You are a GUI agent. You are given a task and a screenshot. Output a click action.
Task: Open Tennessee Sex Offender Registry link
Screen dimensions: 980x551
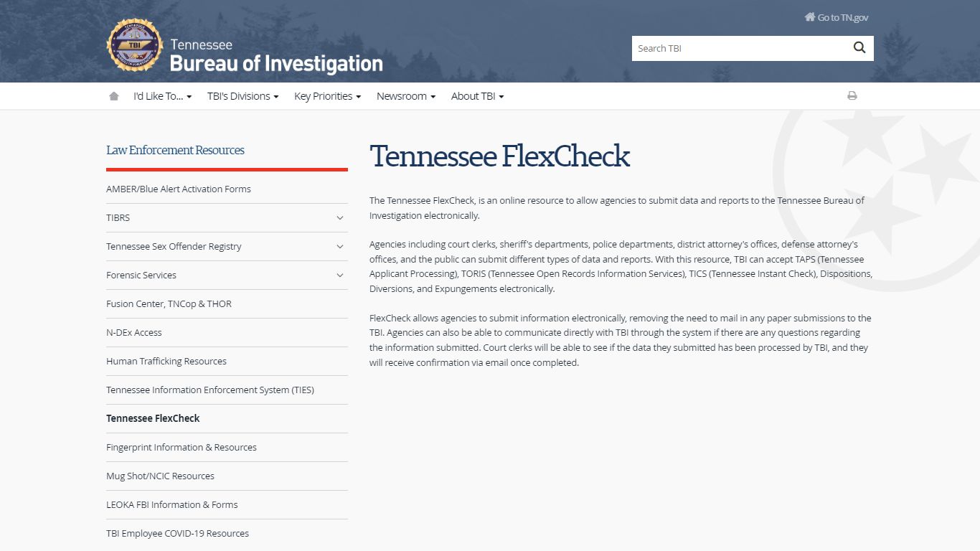click(174, 247)
